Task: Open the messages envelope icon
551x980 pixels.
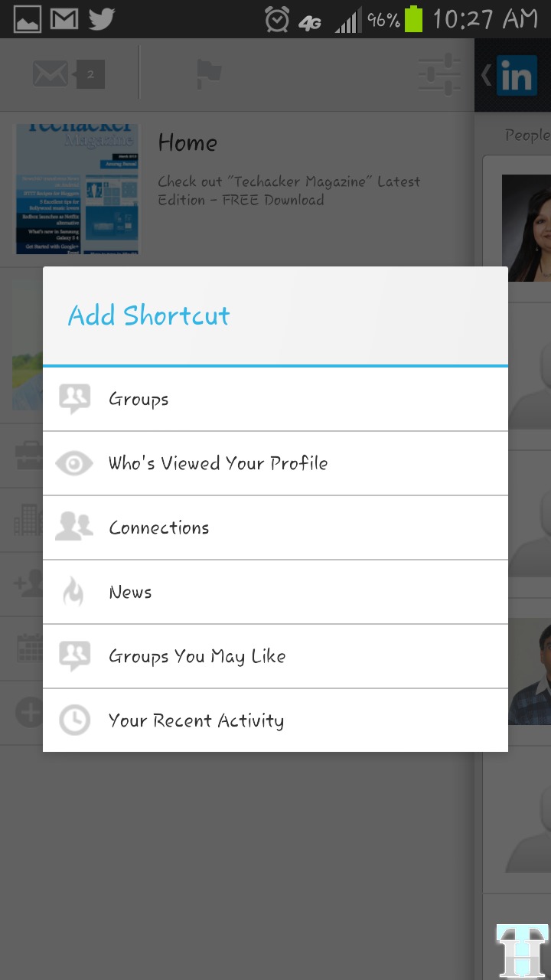Action: [51, 74]
